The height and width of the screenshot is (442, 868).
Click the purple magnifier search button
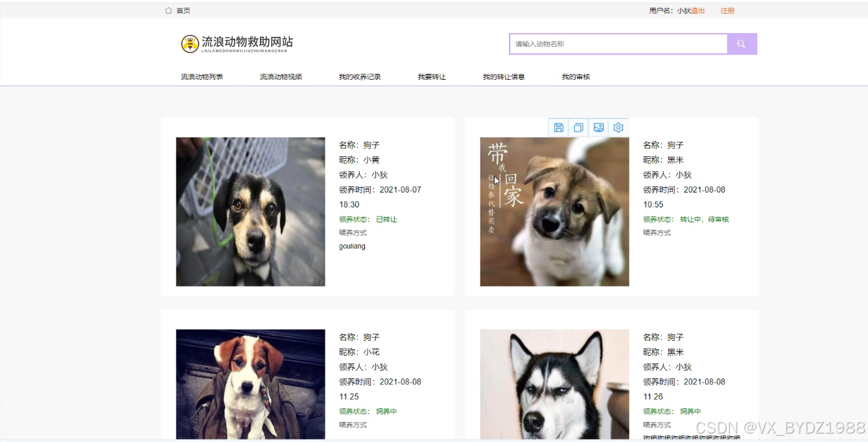pyautogui.click(x=742, y=44)
